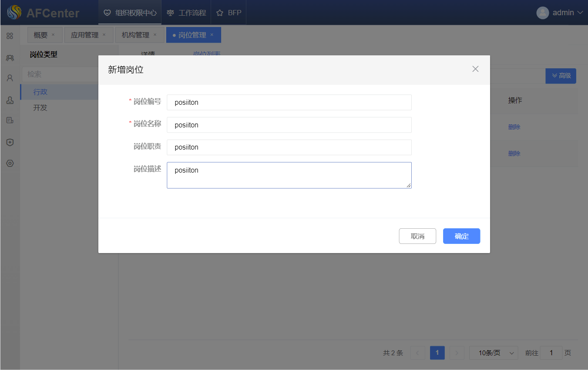Select the single user icon in sidebar

click(x=10, y=78)
